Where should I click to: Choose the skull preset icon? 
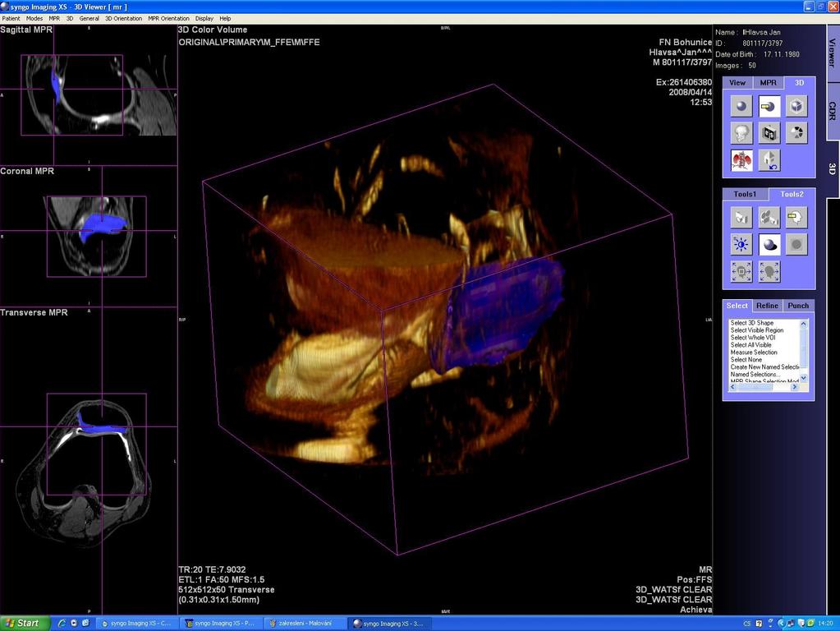pos(741,133)
